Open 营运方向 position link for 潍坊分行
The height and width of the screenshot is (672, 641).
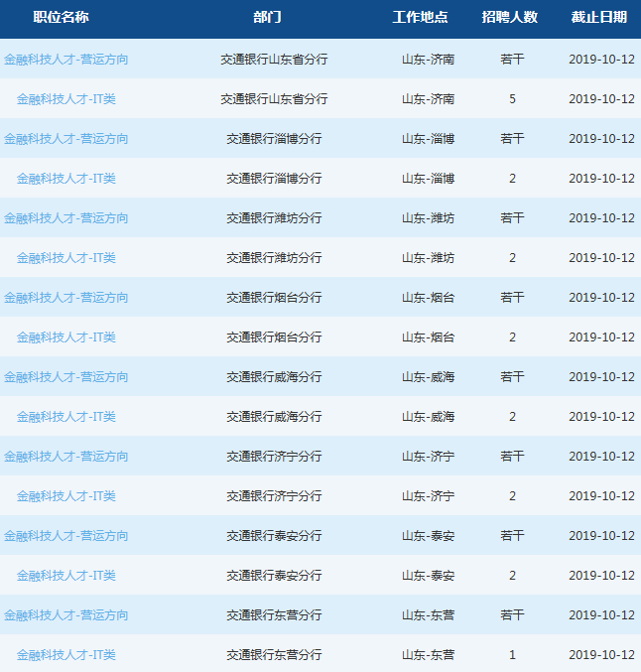pyautogui.click(x=65, y=218)
